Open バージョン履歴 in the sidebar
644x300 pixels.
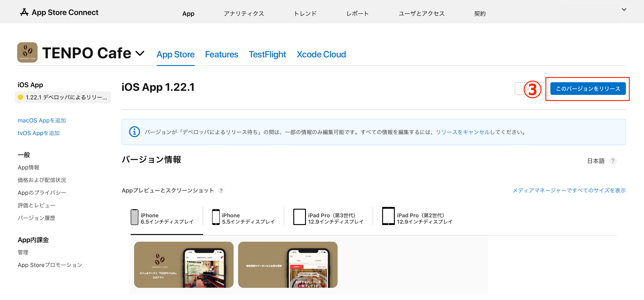[36, 218]
